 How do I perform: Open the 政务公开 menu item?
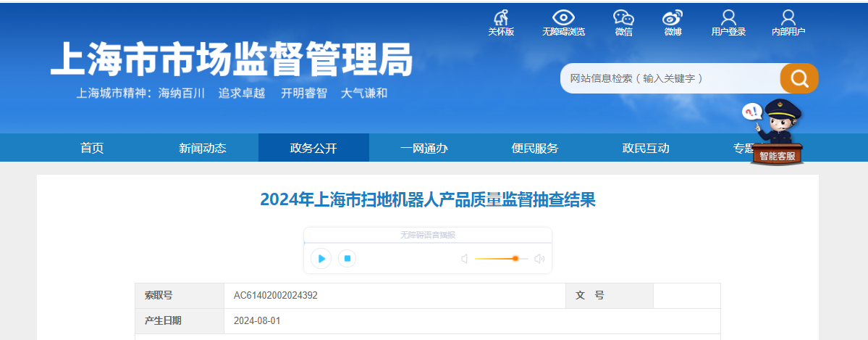click(x=313, y=148)
